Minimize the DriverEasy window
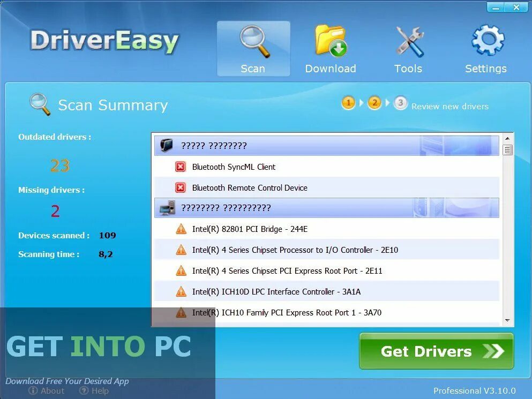This screenshot has height=399, width=532. 496,7
